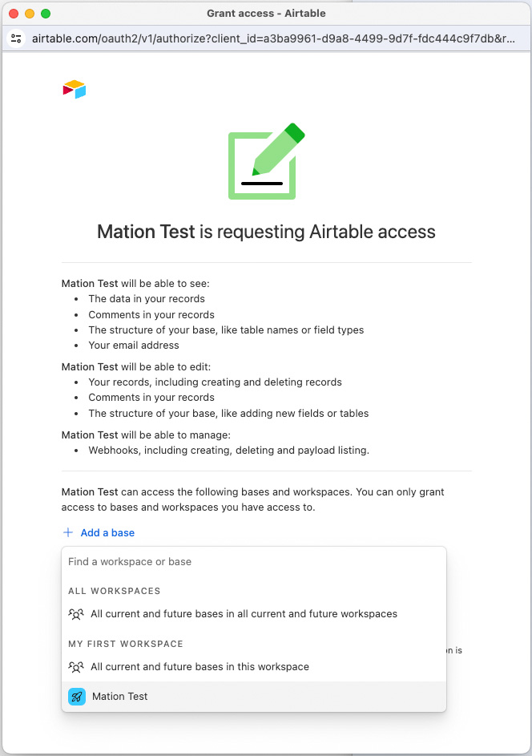Focus the "Find a workspace or base" search field
This screenshot has height=756, width=532.
click(253, 562)
